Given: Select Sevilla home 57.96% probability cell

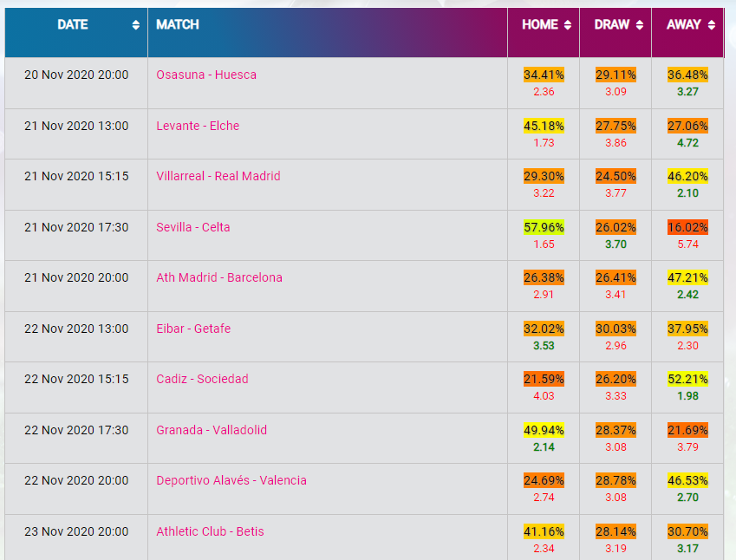Looking at the screenshot, I should [544, 227].
